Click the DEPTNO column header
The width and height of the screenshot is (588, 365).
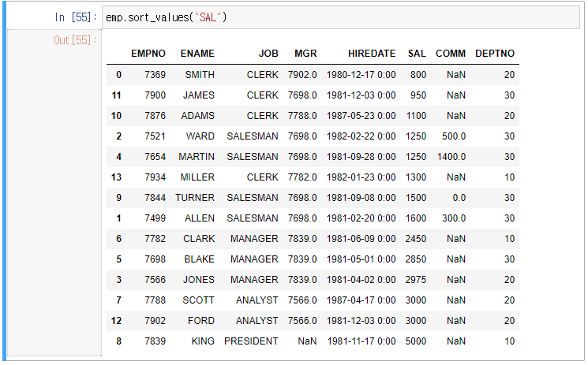(x=495, y=54)
